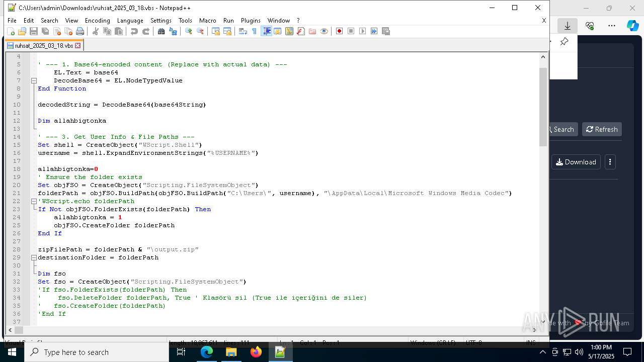Collapse the fold marker at line 22

click(34, 201)
